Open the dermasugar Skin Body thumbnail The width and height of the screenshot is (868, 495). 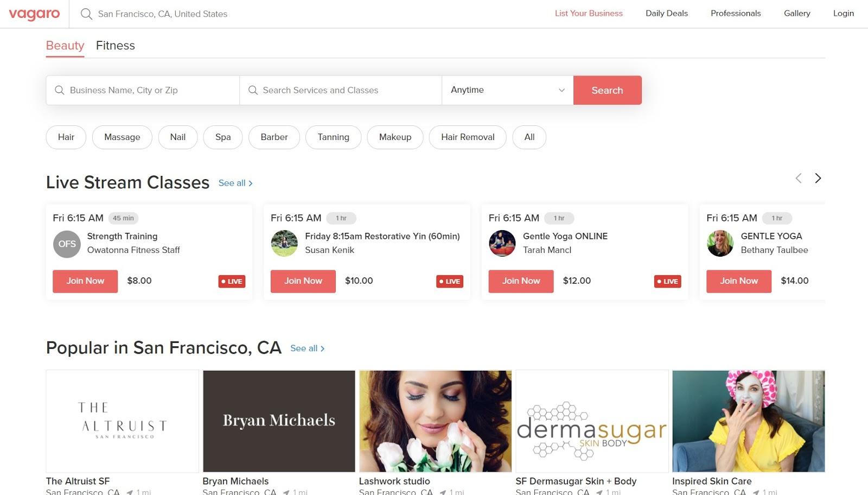(x=592, y=421)
